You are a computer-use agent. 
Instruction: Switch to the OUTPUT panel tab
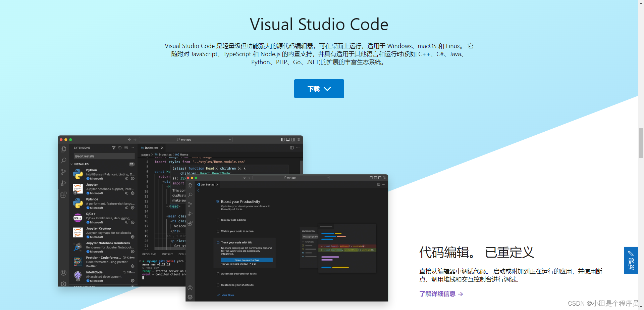167,254
